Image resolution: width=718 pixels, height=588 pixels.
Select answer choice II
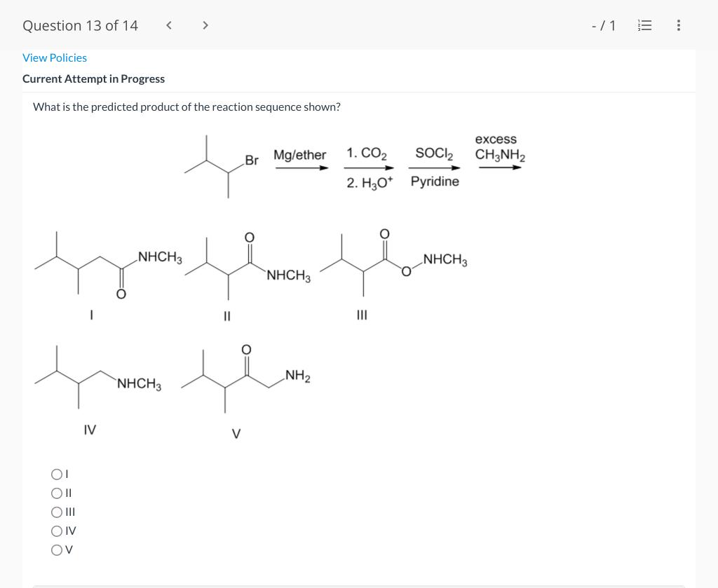(57, 493)
